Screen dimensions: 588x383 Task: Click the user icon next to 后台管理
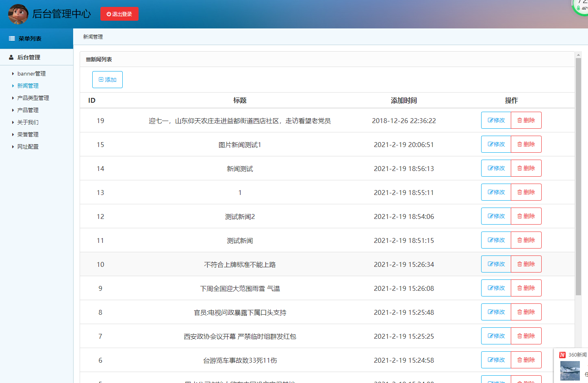tap(11, 57)
